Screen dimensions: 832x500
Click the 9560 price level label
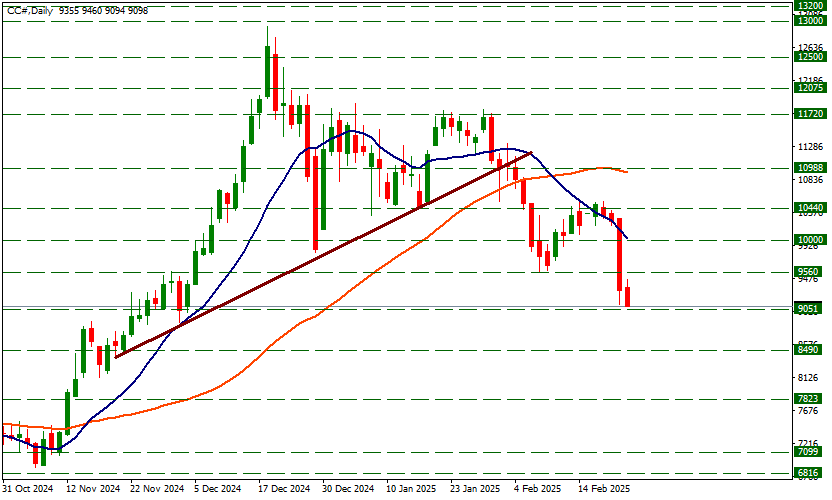810,272
